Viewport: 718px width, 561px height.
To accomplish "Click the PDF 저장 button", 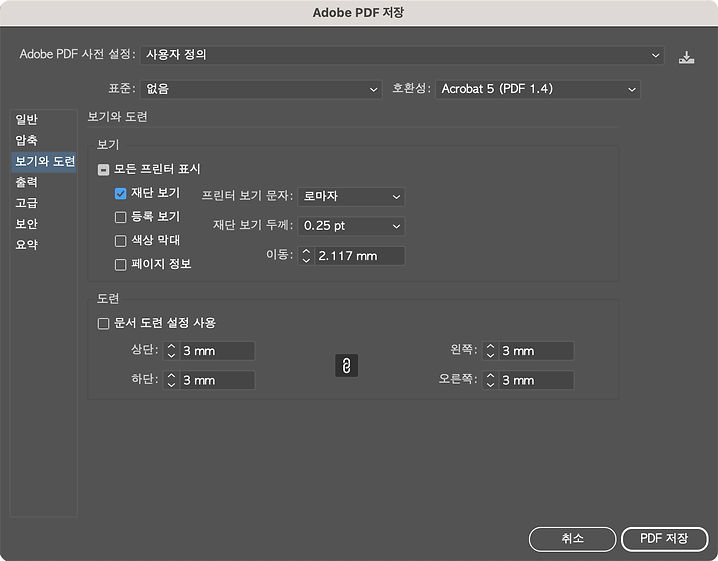I will [x=664, y=539].
